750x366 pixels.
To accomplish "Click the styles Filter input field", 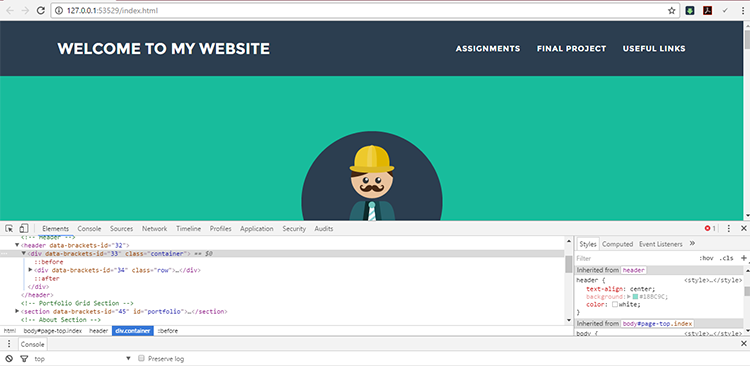I will click(635, 258).
